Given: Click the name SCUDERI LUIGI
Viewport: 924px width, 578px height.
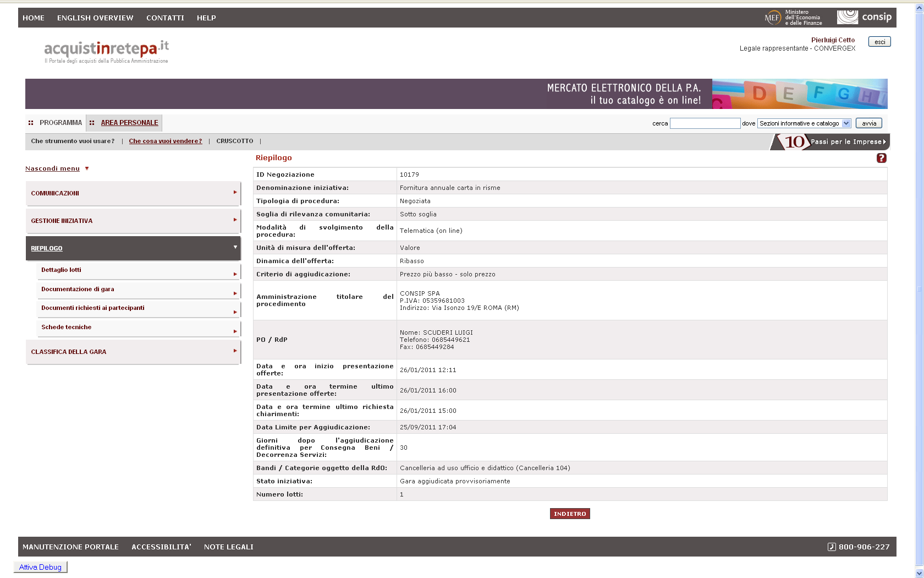Looking at the screenshot, I should [448, 332].
